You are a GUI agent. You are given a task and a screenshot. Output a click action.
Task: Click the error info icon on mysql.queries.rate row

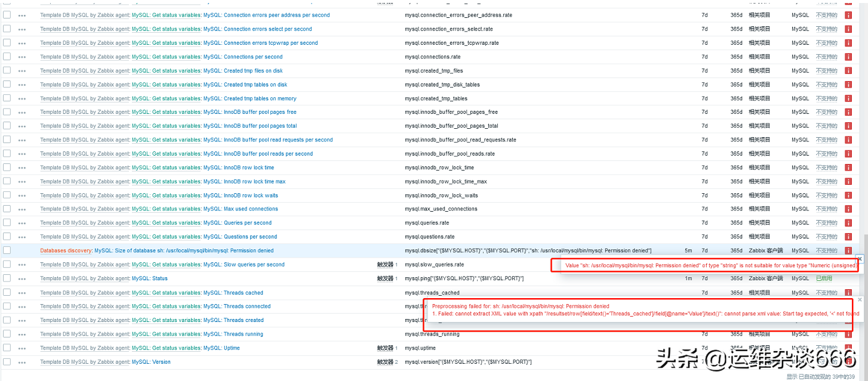click(x=848, y=222)
